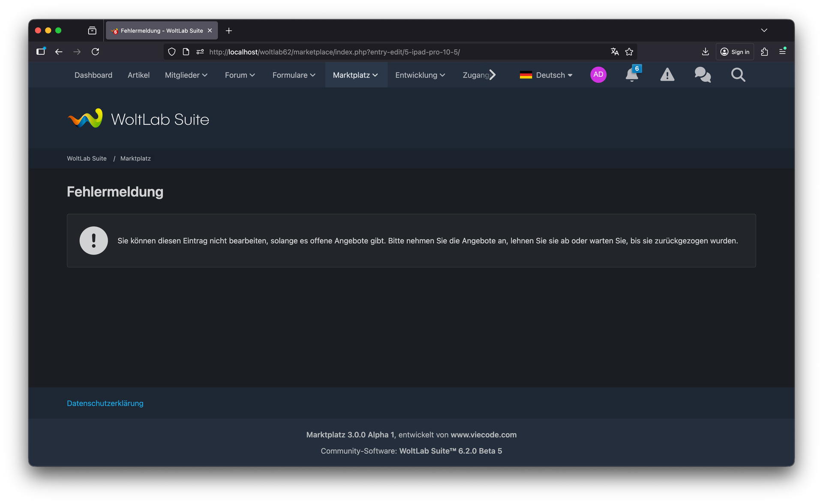This screenshot has width=823, height=504.
Task: Open the Datenschutzerklärung footer link
Action: 105,403
